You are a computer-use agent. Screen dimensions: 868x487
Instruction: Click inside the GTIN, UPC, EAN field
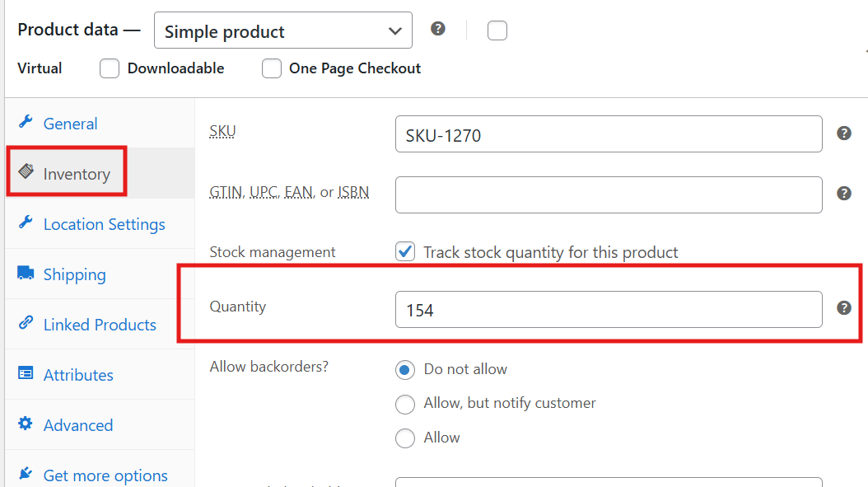(609, 194)
